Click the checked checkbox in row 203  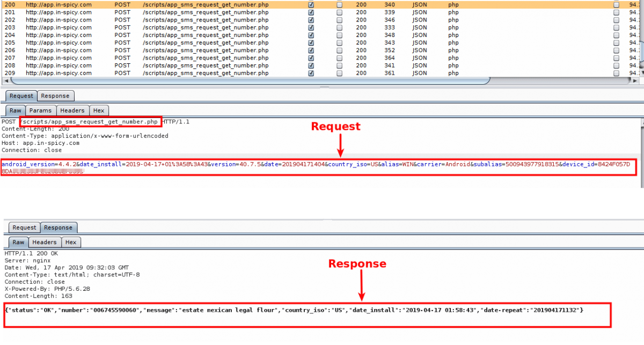[x=311, y=27]
